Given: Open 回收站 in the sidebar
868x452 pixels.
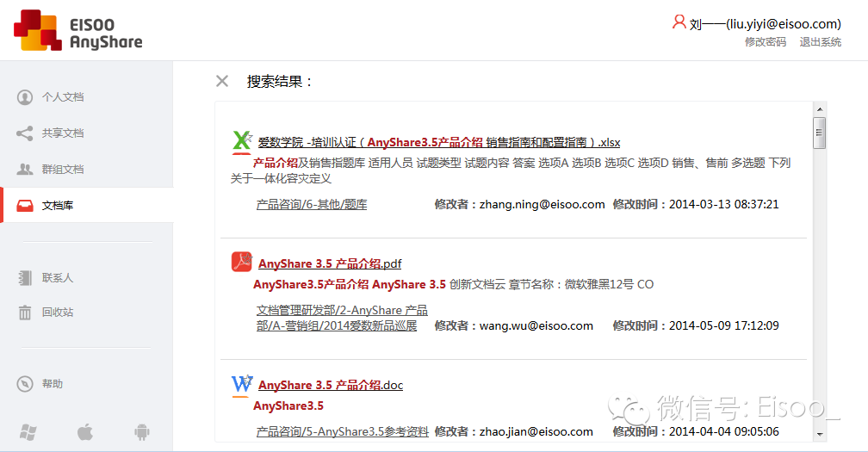Looking at the screenshot, I should click(x=58, y=312).
